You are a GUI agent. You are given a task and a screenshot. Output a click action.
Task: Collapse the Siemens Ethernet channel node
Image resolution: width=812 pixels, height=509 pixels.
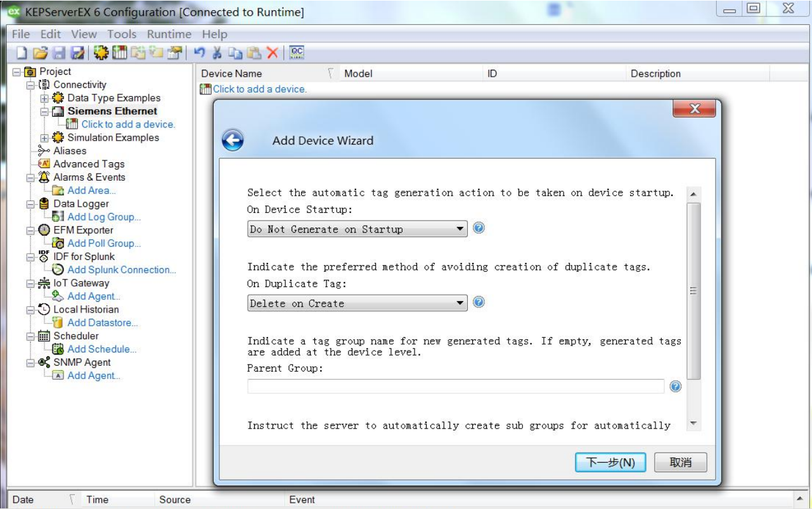pos(44,112)
